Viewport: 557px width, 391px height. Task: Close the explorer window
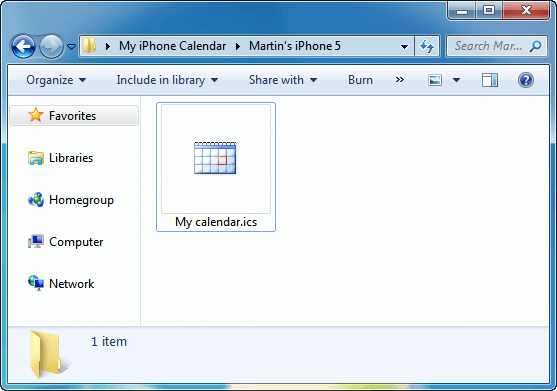[x=526, y=11]
